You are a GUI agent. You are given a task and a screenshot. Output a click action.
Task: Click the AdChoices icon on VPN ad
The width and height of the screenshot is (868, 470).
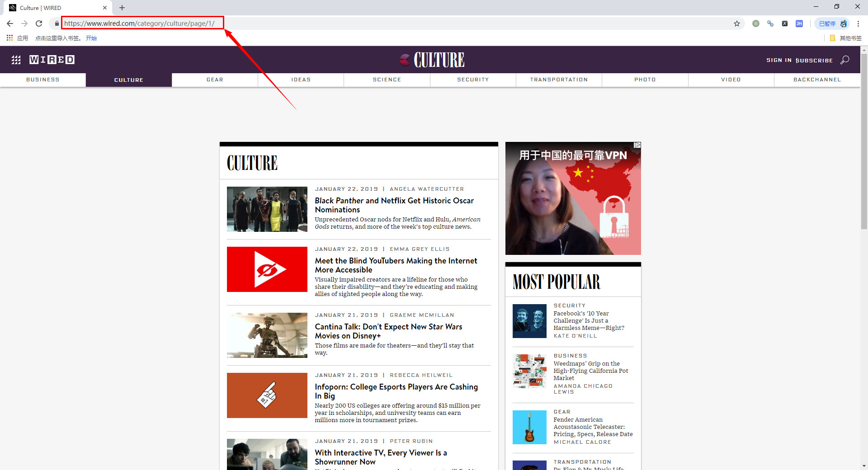click(x=637, y=145)
